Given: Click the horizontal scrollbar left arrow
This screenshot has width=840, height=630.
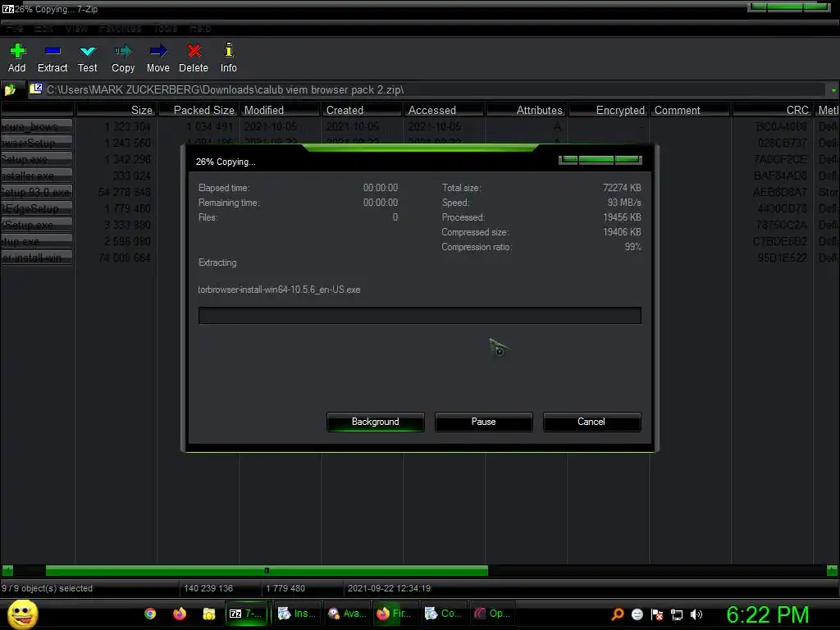Looking at the screenshot, I should pos(7,571).
